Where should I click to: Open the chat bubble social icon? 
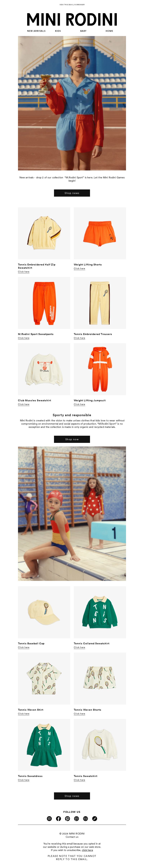tap(76, 819)
